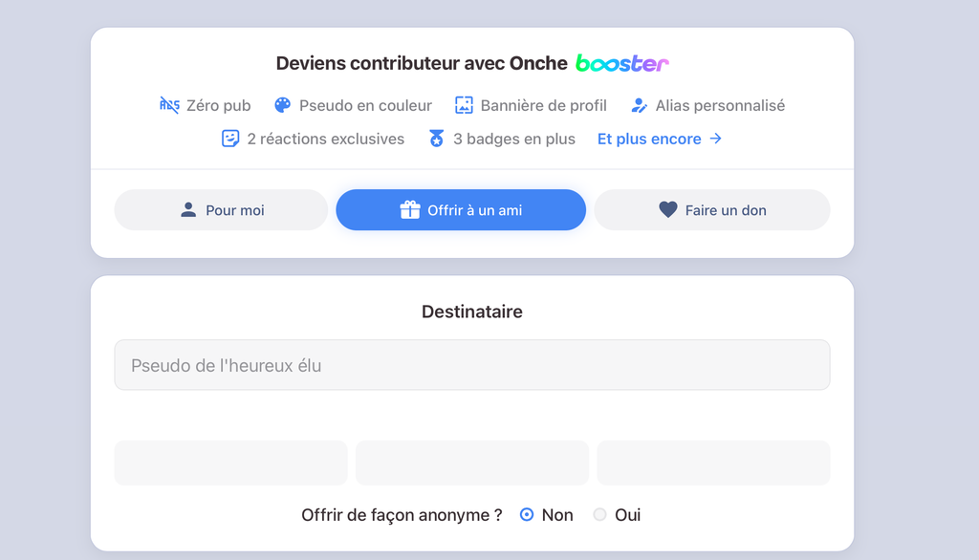The width and height of the screenshot is (979, 560).
Task: Choose the last placeholder offer card
Action: 713,463
